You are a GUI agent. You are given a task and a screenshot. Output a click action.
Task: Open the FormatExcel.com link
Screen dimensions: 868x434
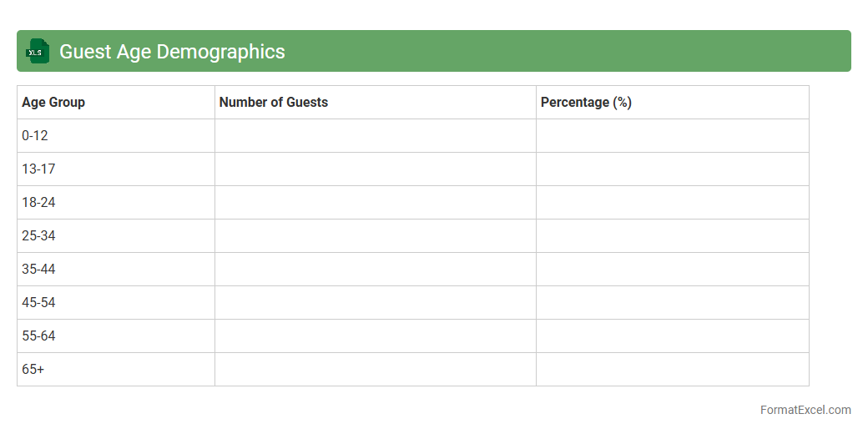805,410
